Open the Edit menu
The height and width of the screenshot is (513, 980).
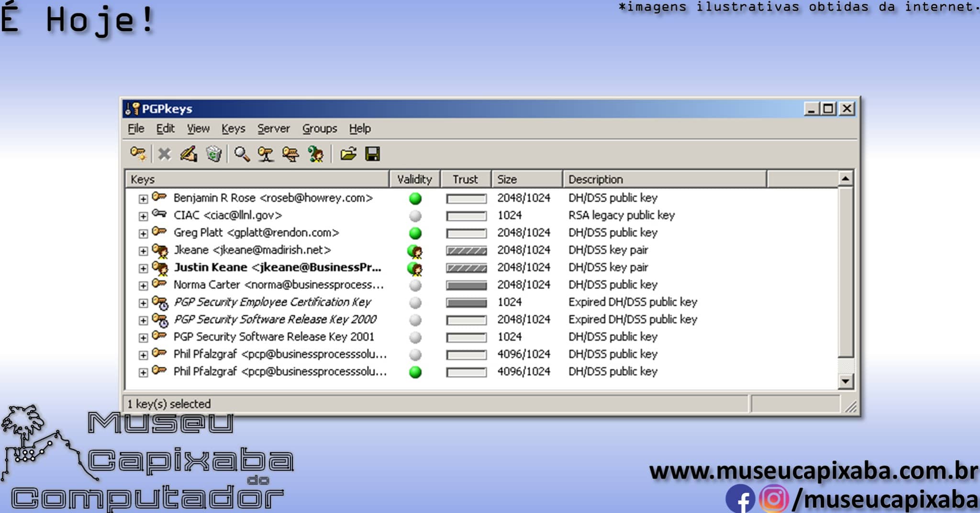pos(165,129)
